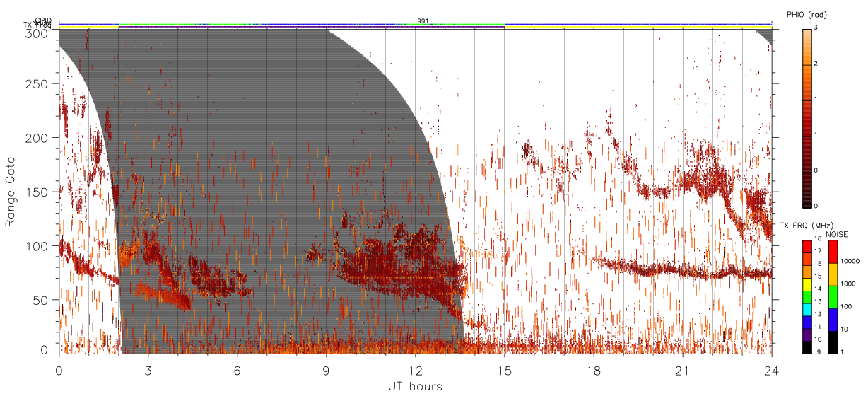Click the 12 tick on the UT hours axis

415,371
